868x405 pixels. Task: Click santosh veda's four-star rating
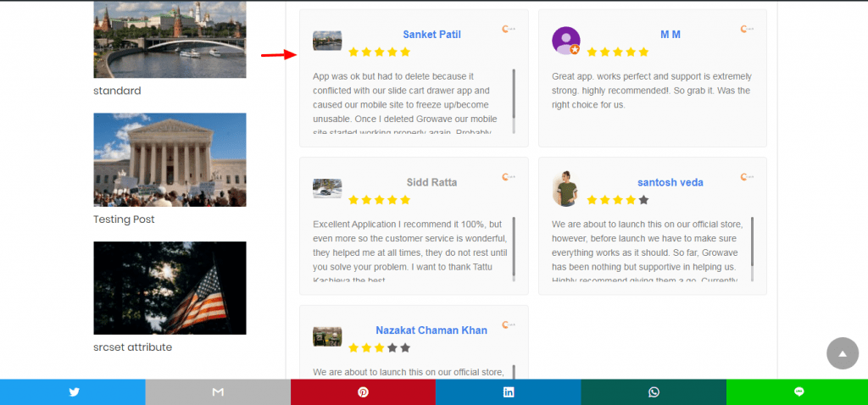618,200
